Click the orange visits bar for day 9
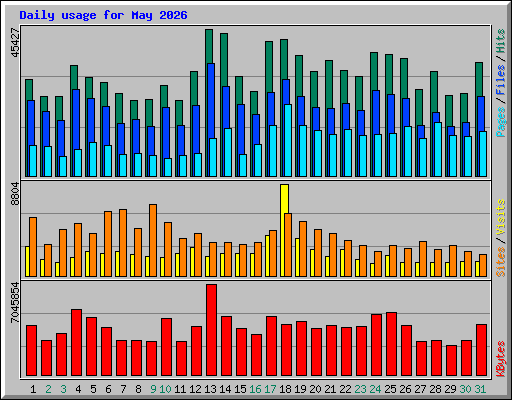The height and width of the screenshot is (400, 512). 153,240
